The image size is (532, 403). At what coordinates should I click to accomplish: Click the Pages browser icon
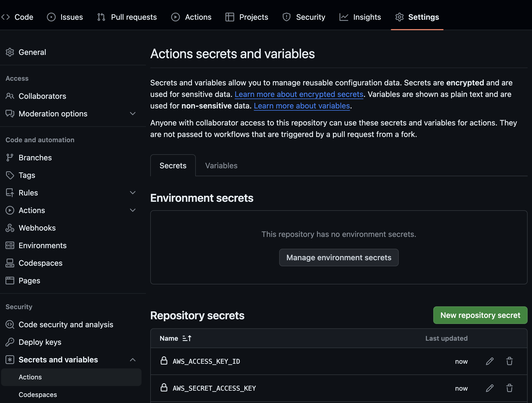10,281
